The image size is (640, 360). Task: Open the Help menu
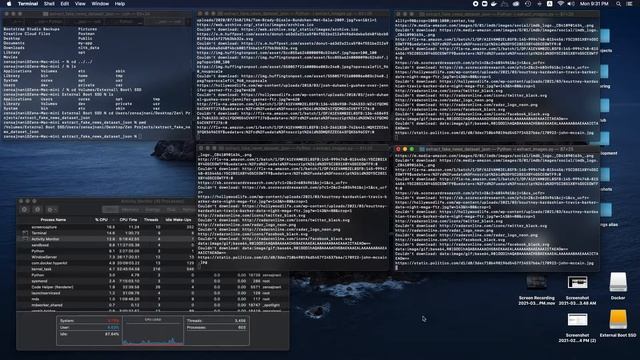pos(120,4)
